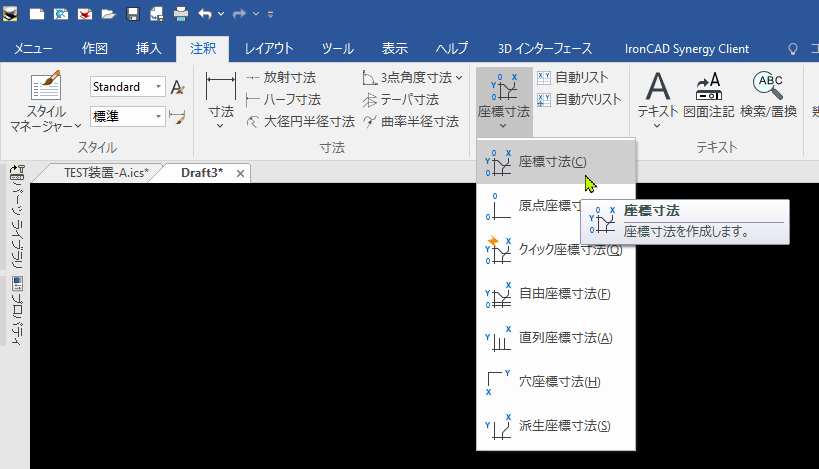Open the スタイルマネージャー style manager
This screenshot has width=819, height=469.
tap(47, 103)
